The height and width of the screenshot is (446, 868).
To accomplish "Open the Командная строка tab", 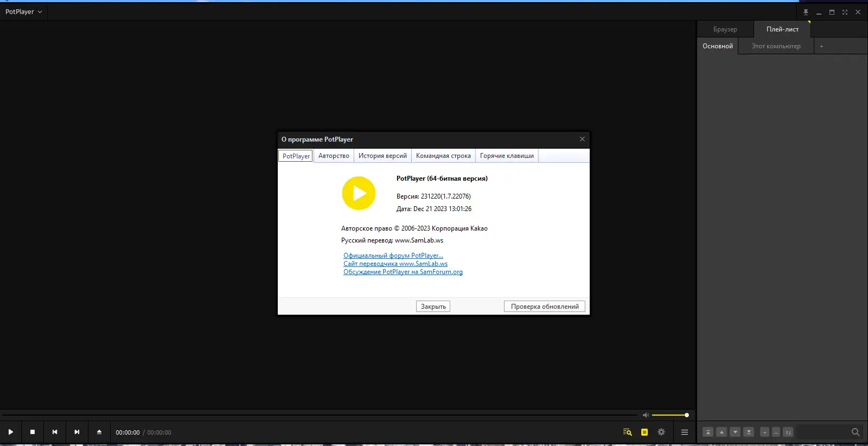I will (443, 156).
